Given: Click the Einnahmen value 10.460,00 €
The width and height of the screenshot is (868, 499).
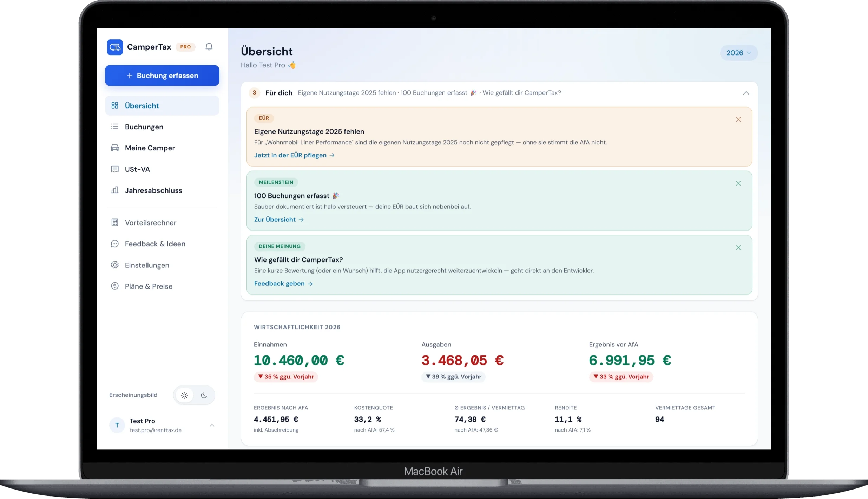Looking at the screenshot, I should [299, 360].
